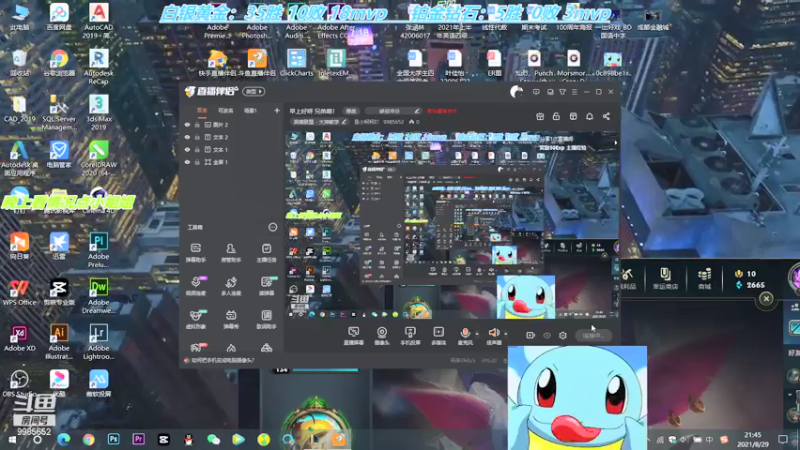
Task: Open Photoshop from the taskbar
Action: (x=113, y=439)
